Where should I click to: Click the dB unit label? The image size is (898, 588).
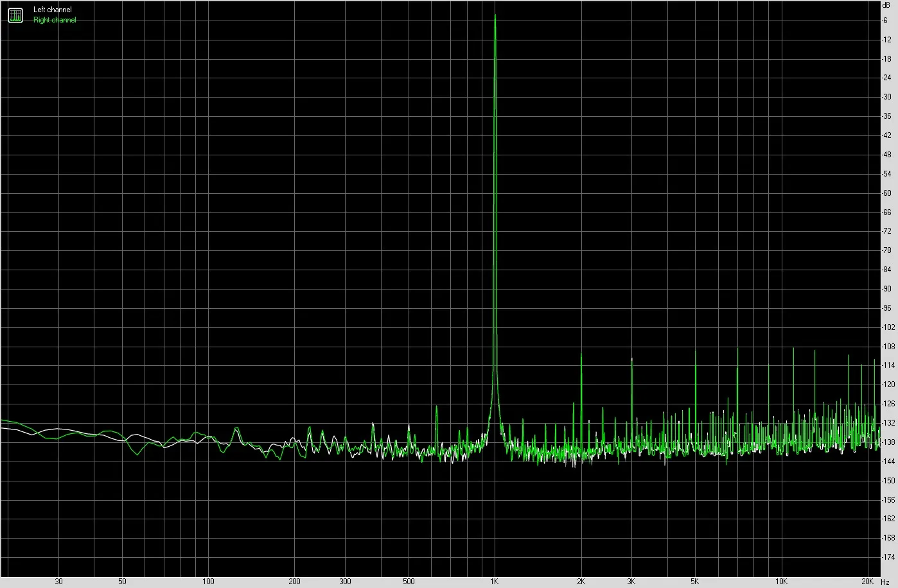tap(886, 5)
